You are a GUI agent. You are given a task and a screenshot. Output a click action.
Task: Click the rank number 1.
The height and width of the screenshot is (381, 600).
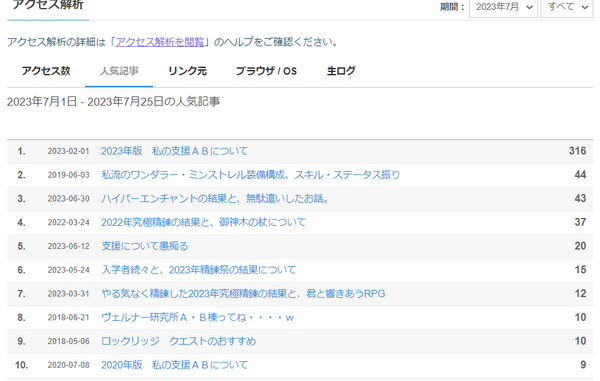pyautogui.click(x=21, y=151)
